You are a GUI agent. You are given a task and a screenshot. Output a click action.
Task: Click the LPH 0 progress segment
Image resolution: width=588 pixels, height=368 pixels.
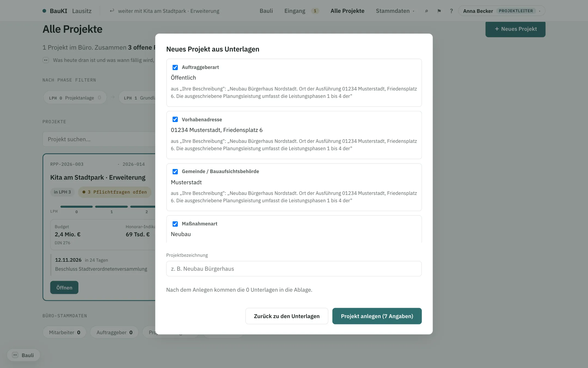76,207
